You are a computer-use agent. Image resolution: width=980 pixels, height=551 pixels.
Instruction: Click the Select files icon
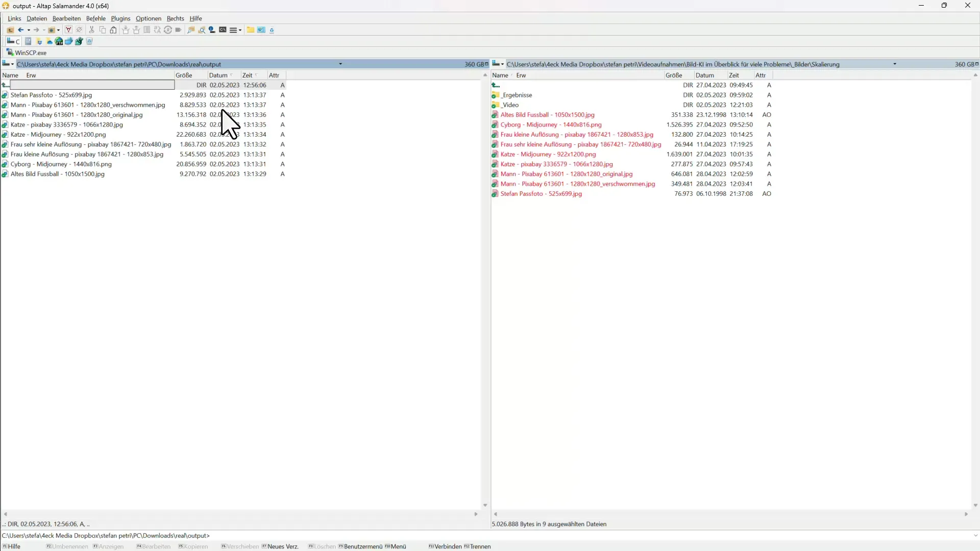click(x=68, y=30)
